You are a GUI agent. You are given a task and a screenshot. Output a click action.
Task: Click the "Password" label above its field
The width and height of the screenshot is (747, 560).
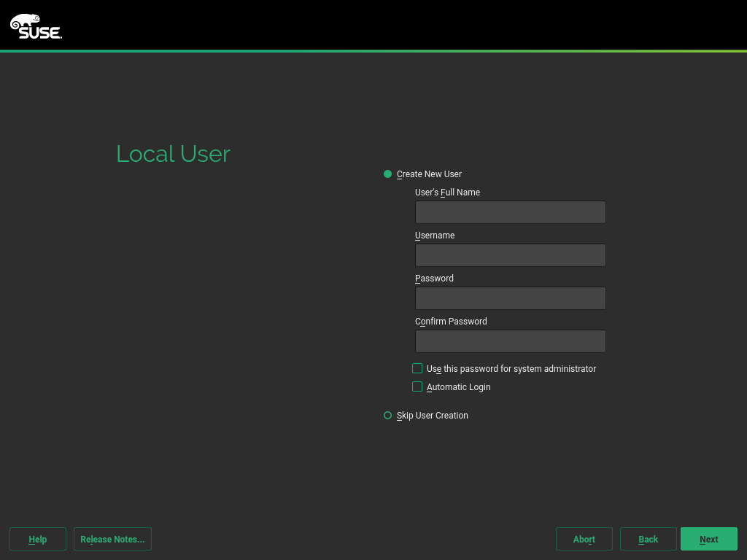[x=434, y=279]
